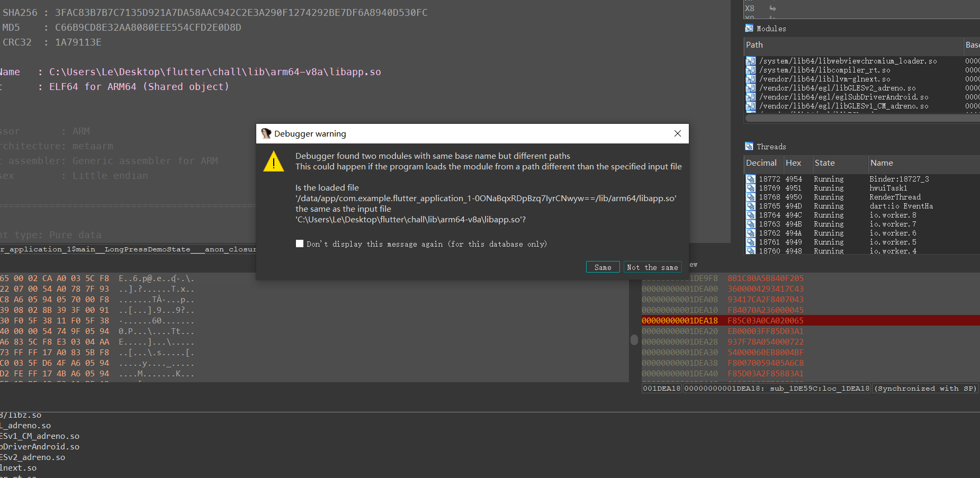Enable the Don't display this message again checkbox
The height and width of the screenshot is (478, 980).
300,243
